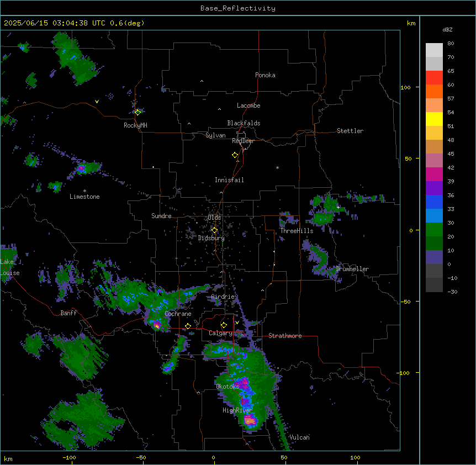
Task: Select the dBZ legend heading
Action: 447,30
